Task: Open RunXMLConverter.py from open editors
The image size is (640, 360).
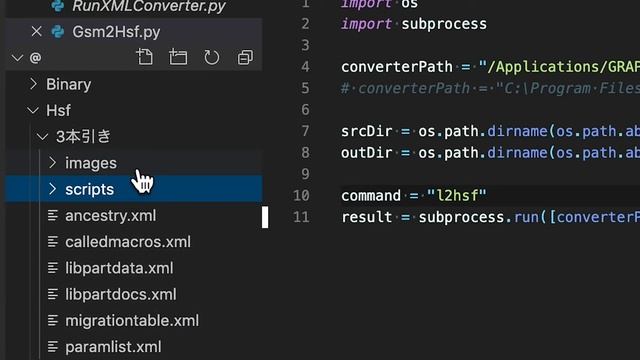Action: [x=149, y=7]
